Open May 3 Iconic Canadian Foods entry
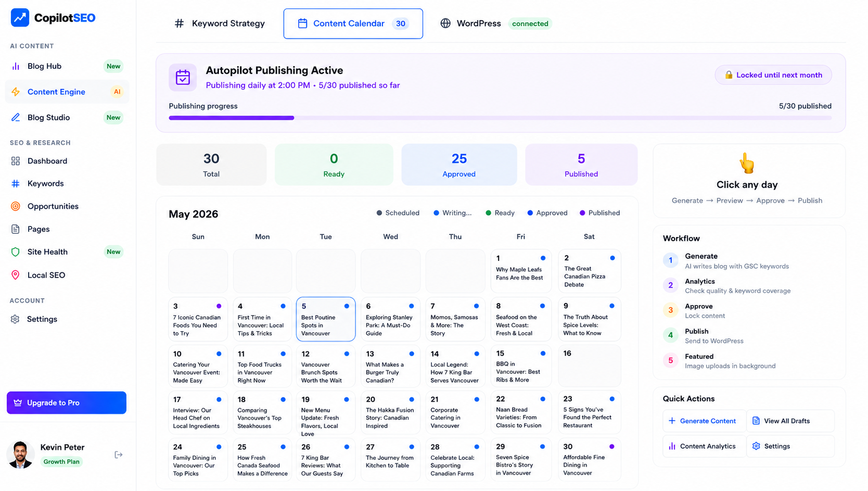868x491 pixels. pyautogui.click(x=198, y=319)
